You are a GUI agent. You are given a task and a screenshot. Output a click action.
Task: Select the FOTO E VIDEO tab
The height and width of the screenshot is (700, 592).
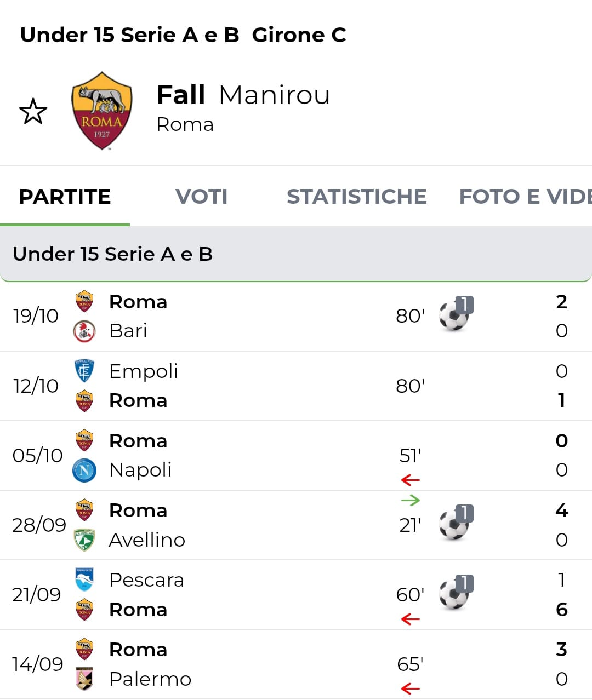[x=525, y=197]
